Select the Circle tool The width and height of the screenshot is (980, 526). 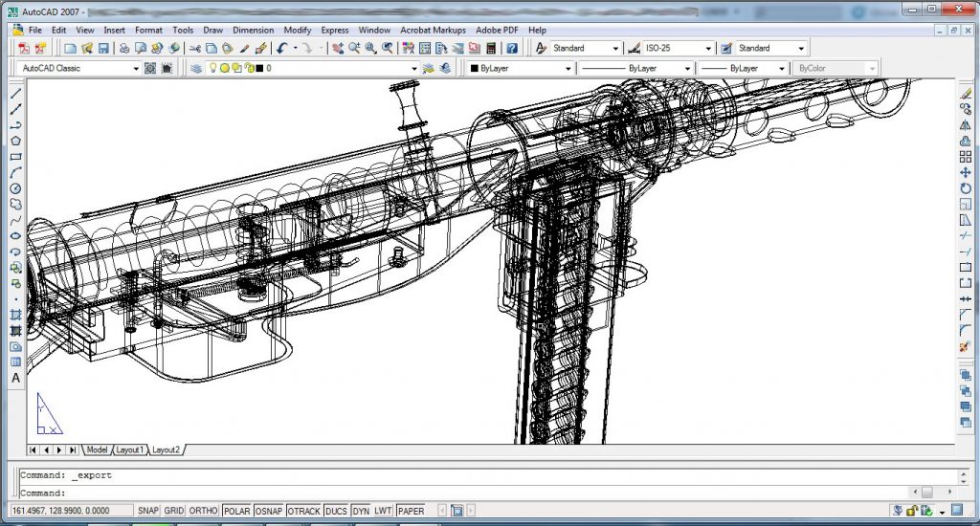pos(15,188)
